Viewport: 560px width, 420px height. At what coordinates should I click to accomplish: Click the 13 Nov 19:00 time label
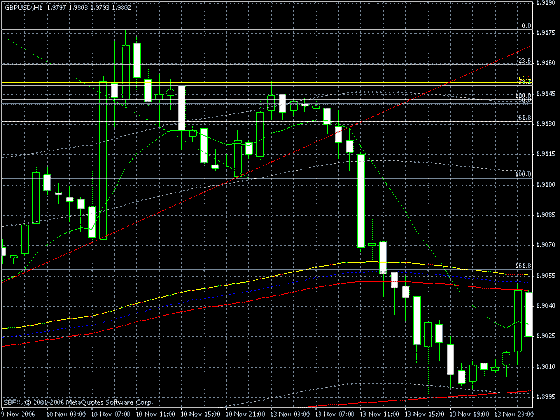pyautogui.click(x=470, y=414)
